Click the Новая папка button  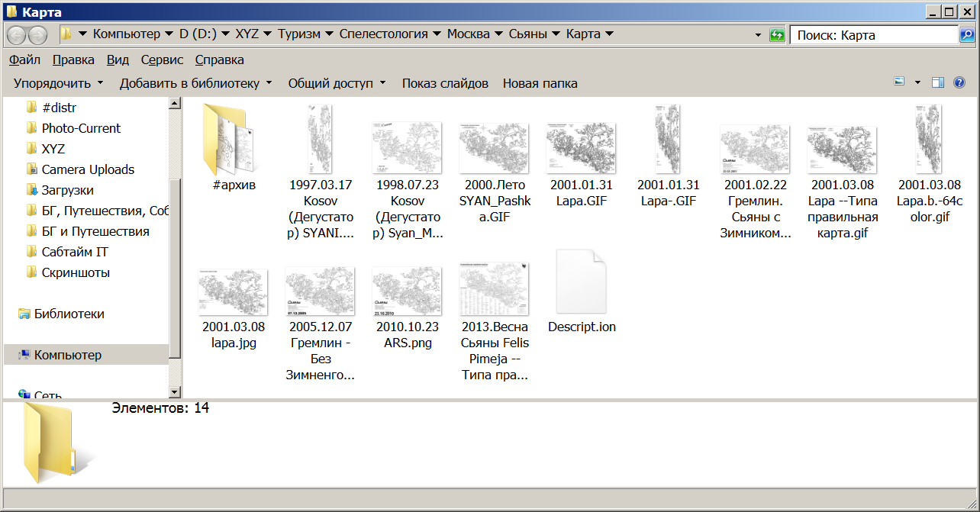click(x=540, y=83)
